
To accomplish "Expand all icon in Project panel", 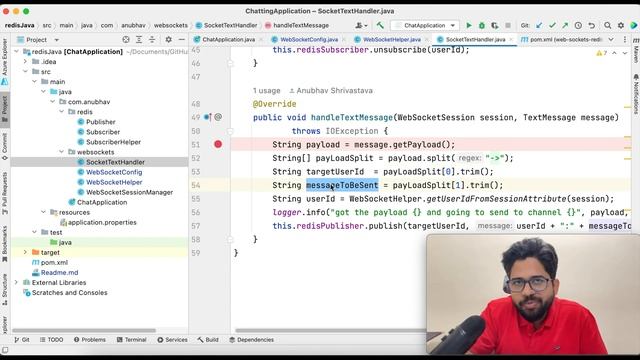I will coord(139,40).
